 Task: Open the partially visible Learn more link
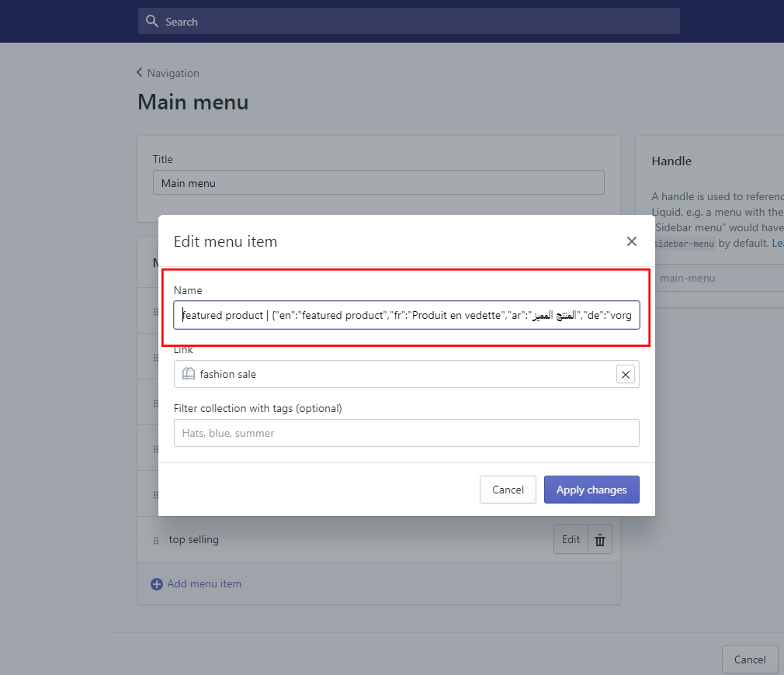click(777, 243)
